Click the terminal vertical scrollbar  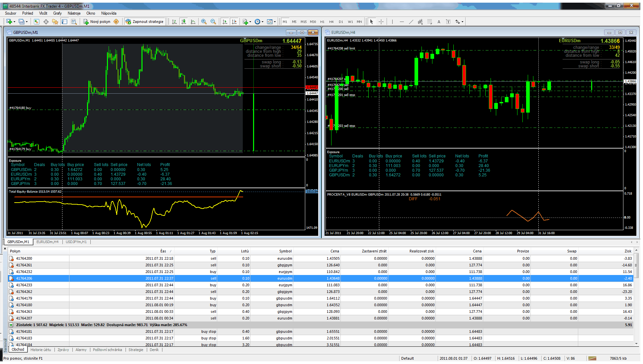[636, 266]
